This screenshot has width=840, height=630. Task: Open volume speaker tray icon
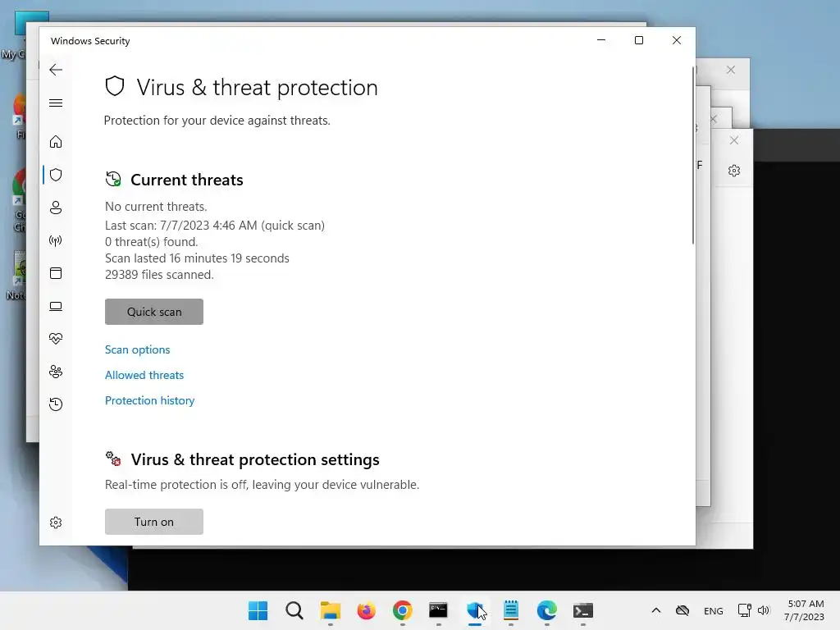[764, 610]
